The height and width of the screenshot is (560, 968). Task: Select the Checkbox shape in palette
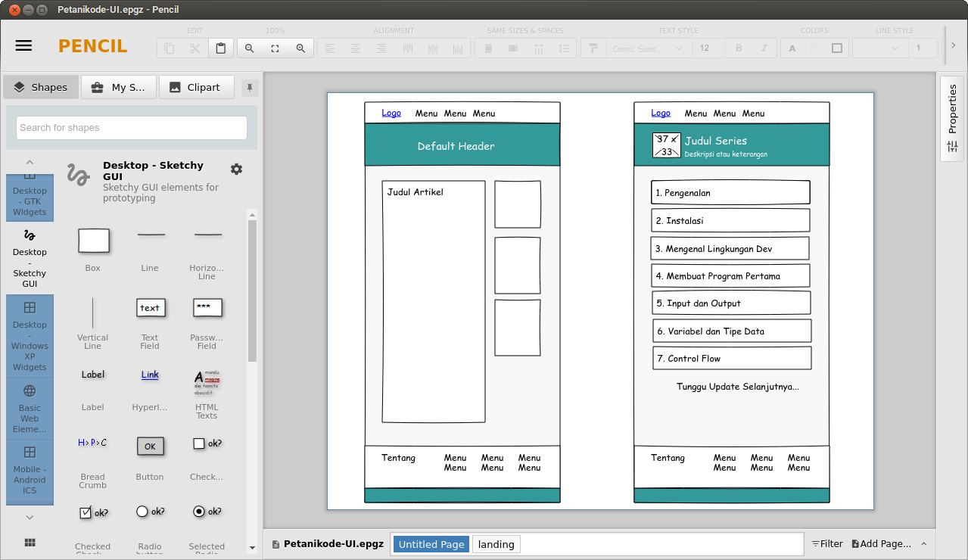[206, 444]
